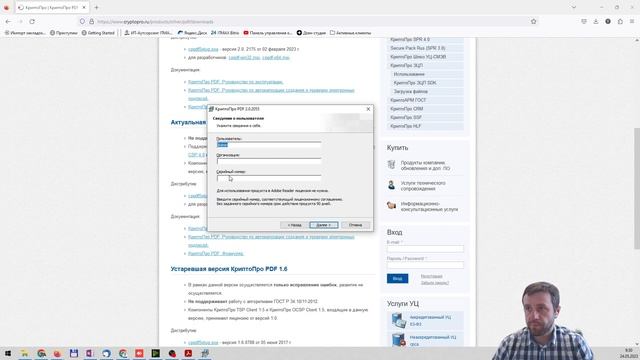Click the Отмена button in installer dialog

pos(355,225)
